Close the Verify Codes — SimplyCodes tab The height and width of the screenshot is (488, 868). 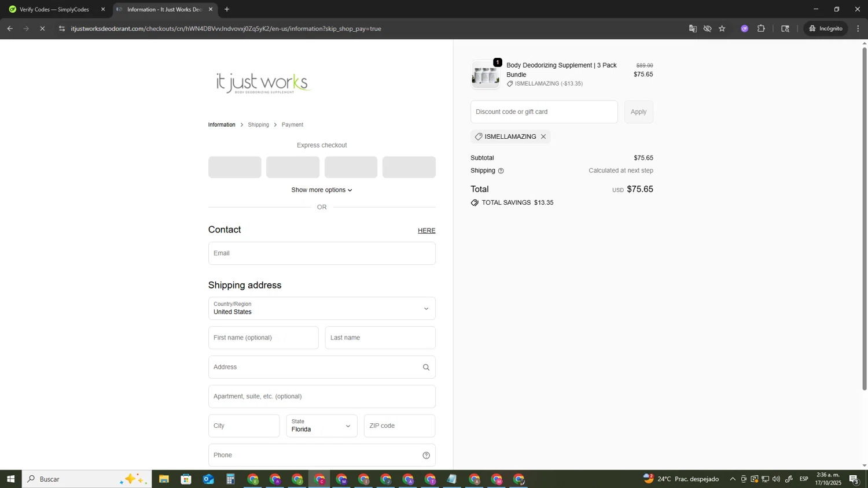(x=103, y=9)
